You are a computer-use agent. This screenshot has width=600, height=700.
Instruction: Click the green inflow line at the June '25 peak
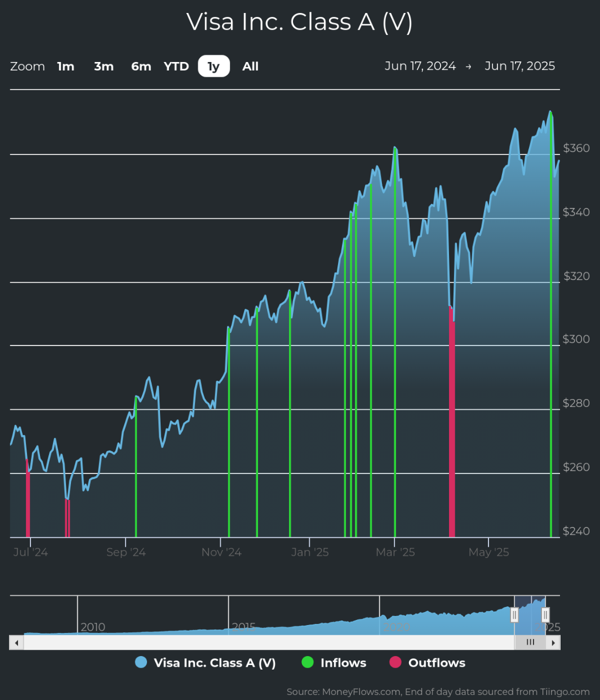(551, 325)
